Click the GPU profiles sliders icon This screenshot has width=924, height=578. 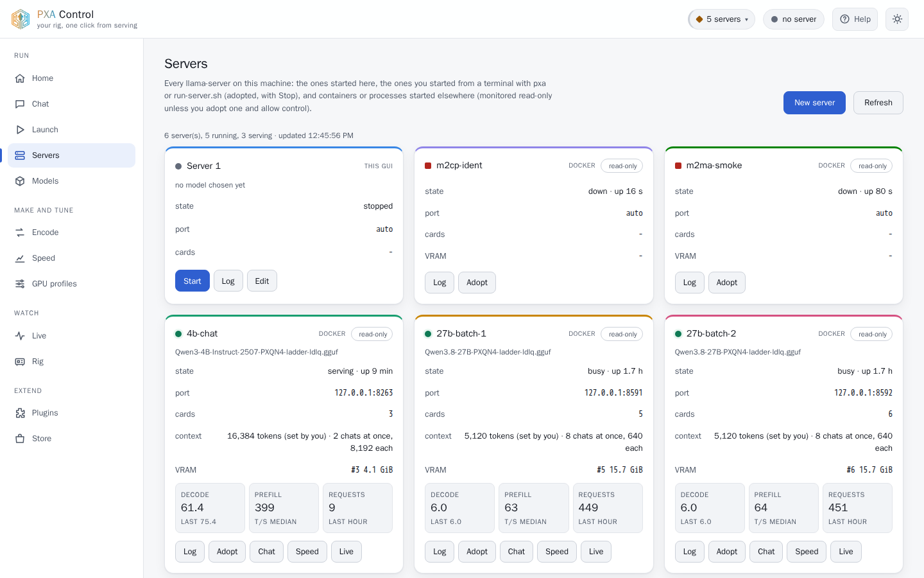coord(20,284)
